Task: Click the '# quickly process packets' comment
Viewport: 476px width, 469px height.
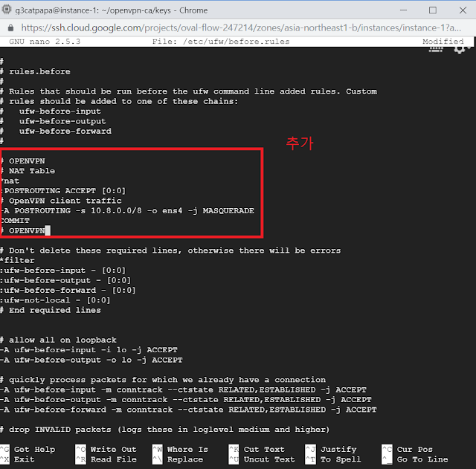Action: pos(163,380)
